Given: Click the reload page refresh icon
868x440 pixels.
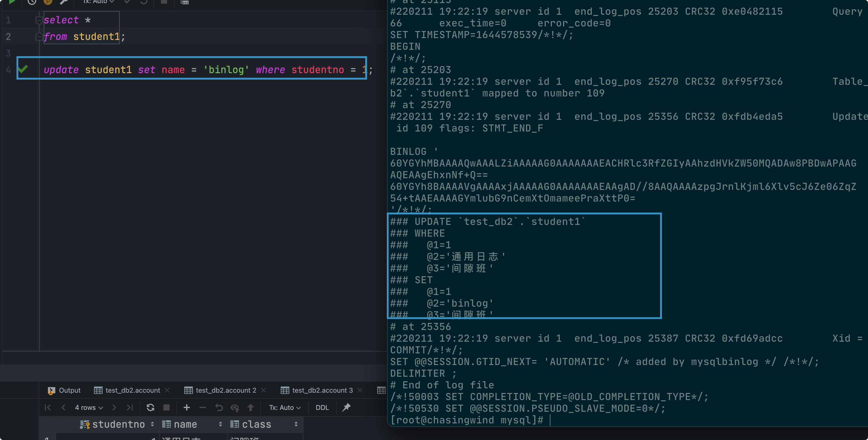Looking at the screenshot, I should click(150, 407).
